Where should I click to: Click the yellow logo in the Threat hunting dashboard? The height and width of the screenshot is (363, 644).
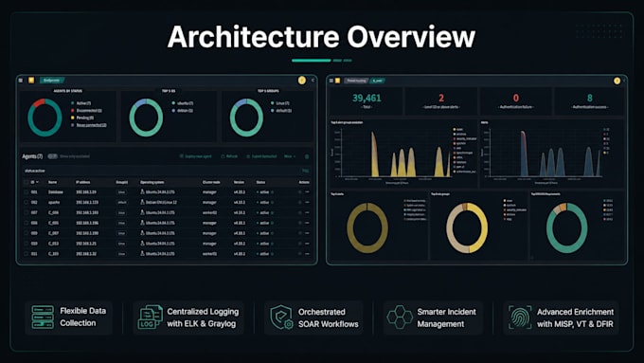click(x=337, y=81)
